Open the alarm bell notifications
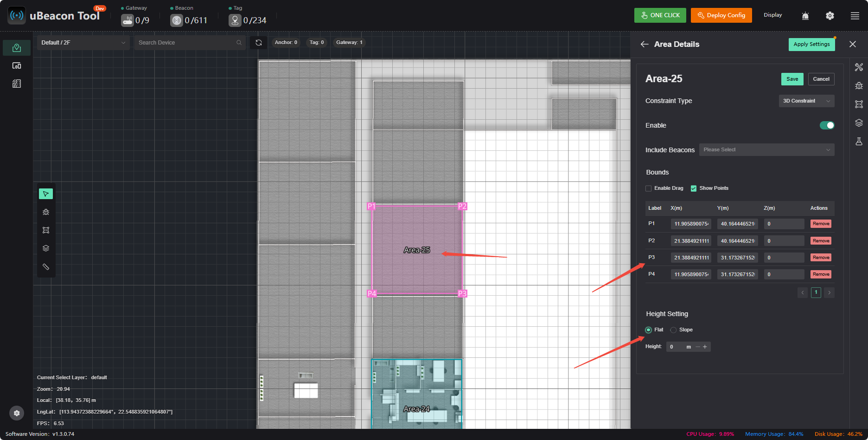This screenshot has height=440, width=868. pyautogui.click(x=805, y=16)
